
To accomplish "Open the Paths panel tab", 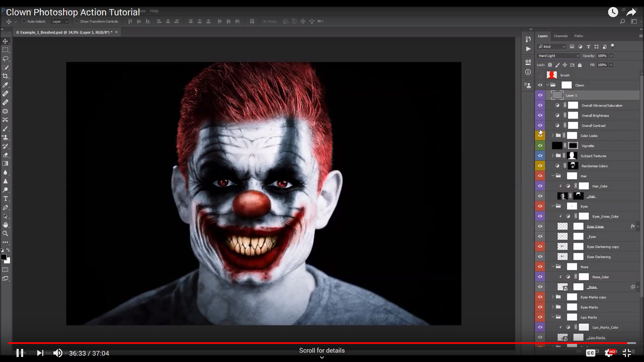I will pos(578,36).
